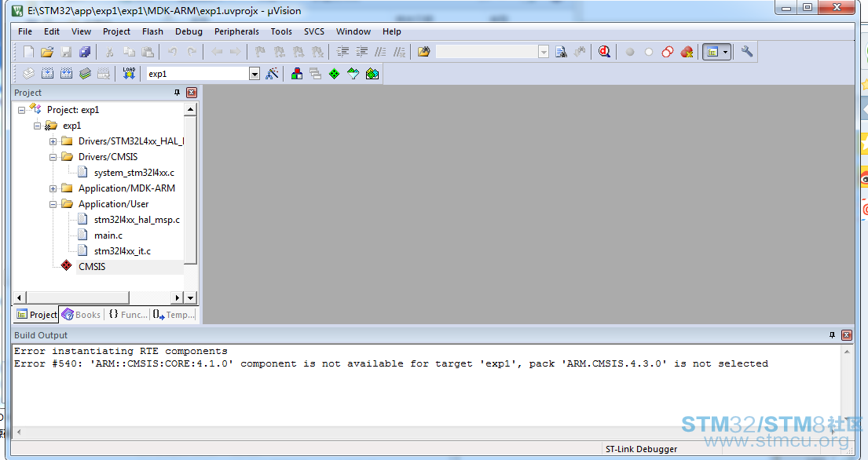Switch to the Templates tab
Viewport: 868px width, 460px height.
[x=174, y=315]
